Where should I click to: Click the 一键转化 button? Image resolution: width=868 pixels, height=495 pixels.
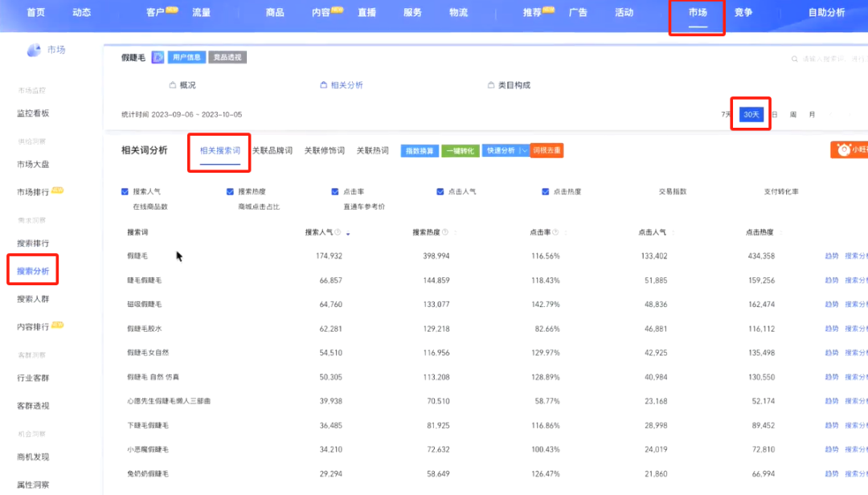pos(461,150)
